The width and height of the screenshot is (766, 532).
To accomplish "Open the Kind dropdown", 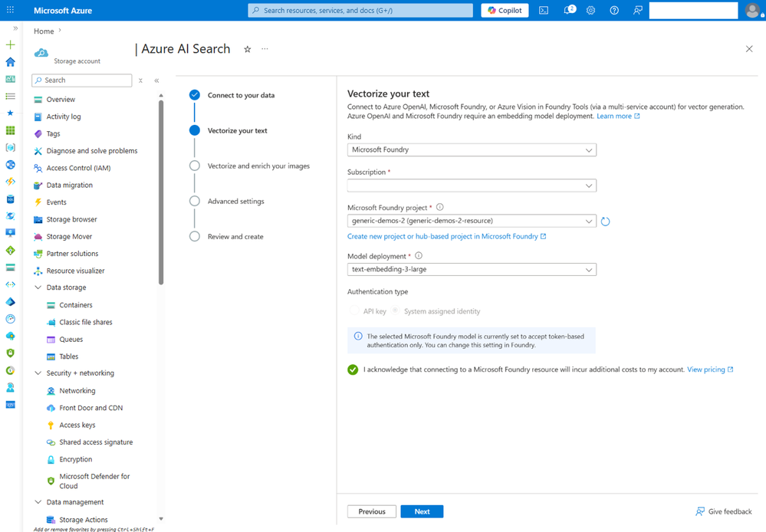I will (x=472, y=150).
